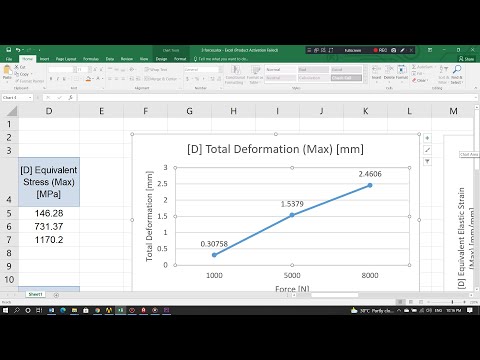Screen dimensions: 480x360
Task: Switch to the Insert tab
Action: [44, 59]
